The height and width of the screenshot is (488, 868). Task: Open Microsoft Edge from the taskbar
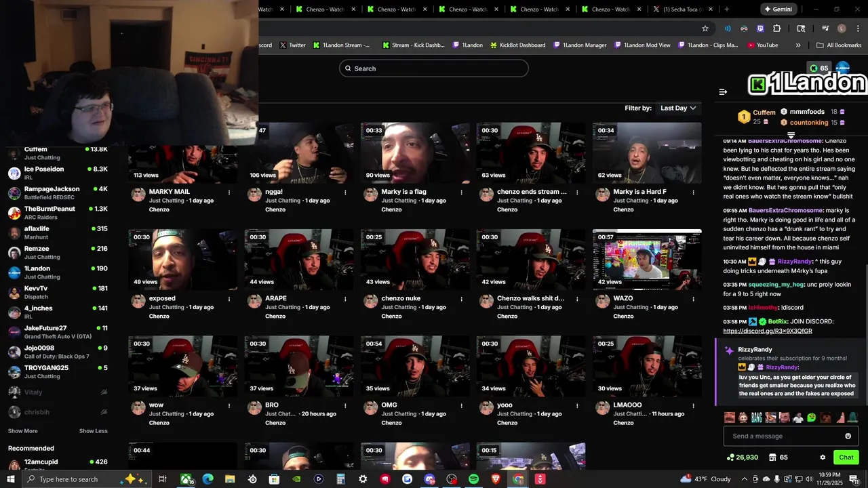click(x=208, y=479)
